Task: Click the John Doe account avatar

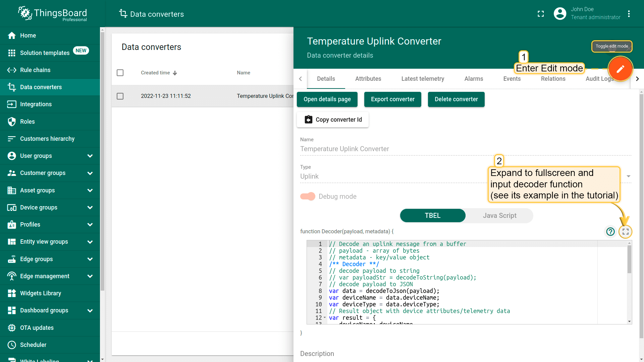Action: click(560, 14)
